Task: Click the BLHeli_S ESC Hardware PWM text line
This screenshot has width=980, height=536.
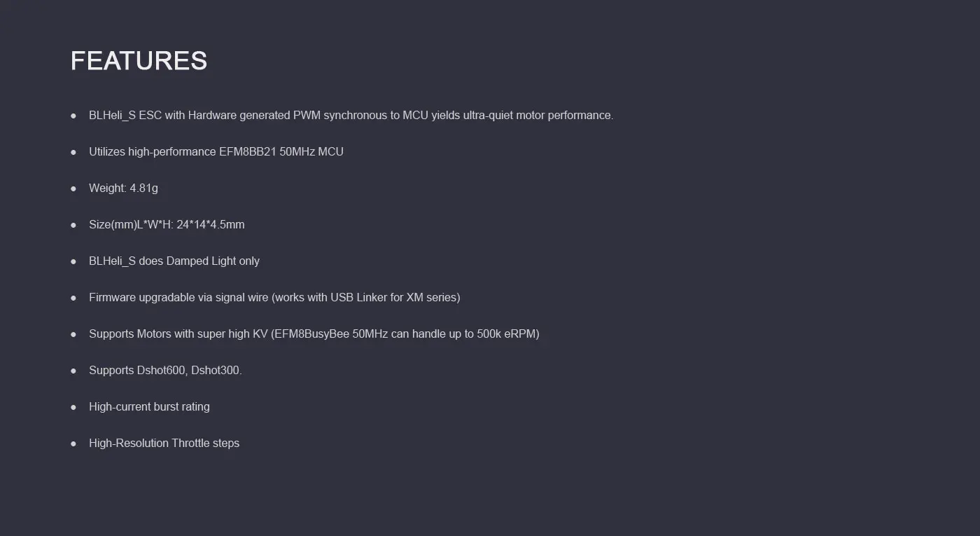Action: (351, 115)
